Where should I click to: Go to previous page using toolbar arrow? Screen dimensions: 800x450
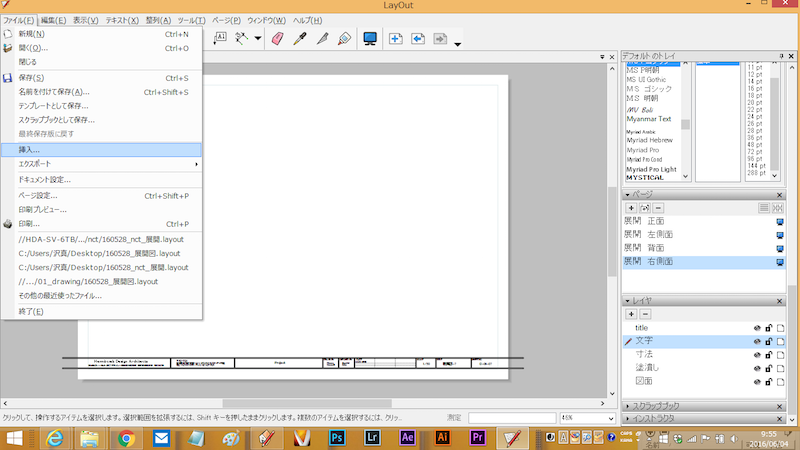tap(418, 39)
